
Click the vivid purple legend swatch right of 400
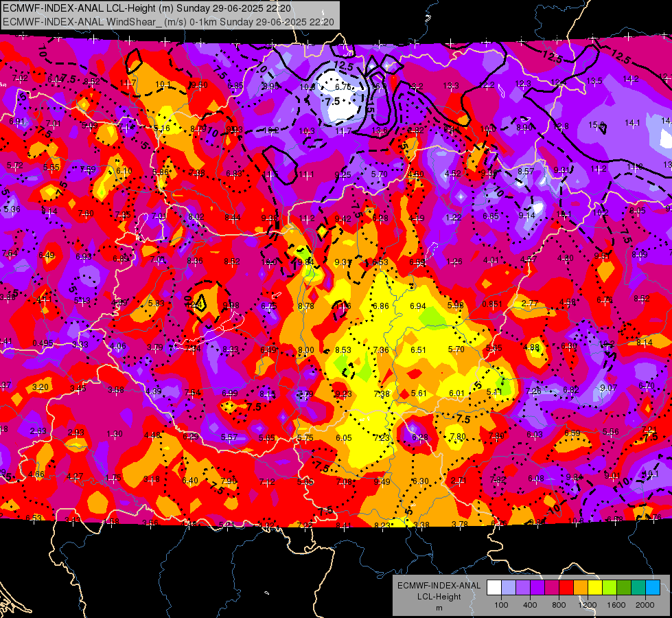pos(537,588)
